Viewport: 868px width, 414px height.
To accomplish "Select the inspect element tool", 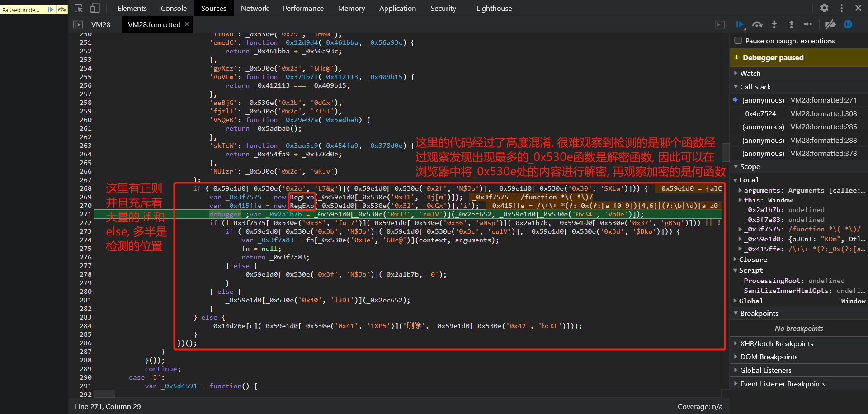I will point(79,8).
